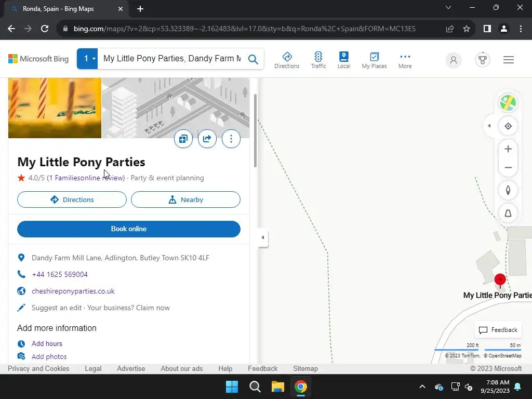Image resolution: width=532 pixels, height=399 pixels.
Task: Click the red map pin marker
Action: pyautogui.click(x=500, y=280)
